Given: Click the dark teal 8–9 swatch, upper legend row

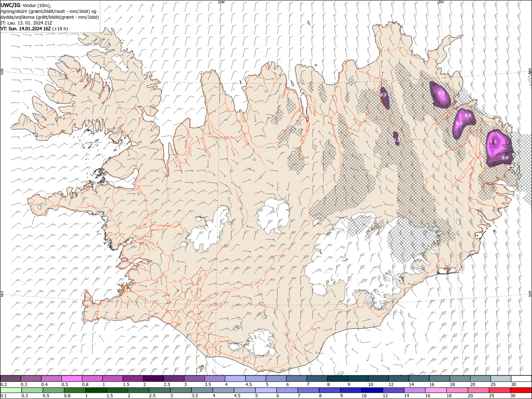Looking at the screenshot, I should pos(337,379).
